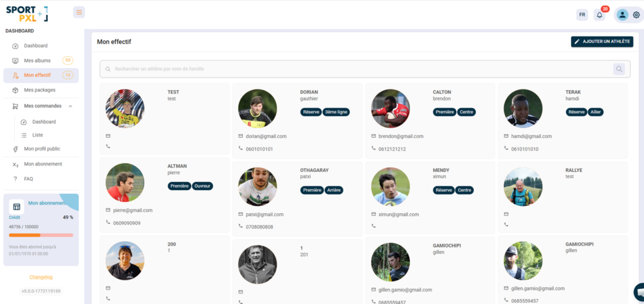Click the search magnifier button
This screenshot has height=304, width=644.
click(619, 69)
